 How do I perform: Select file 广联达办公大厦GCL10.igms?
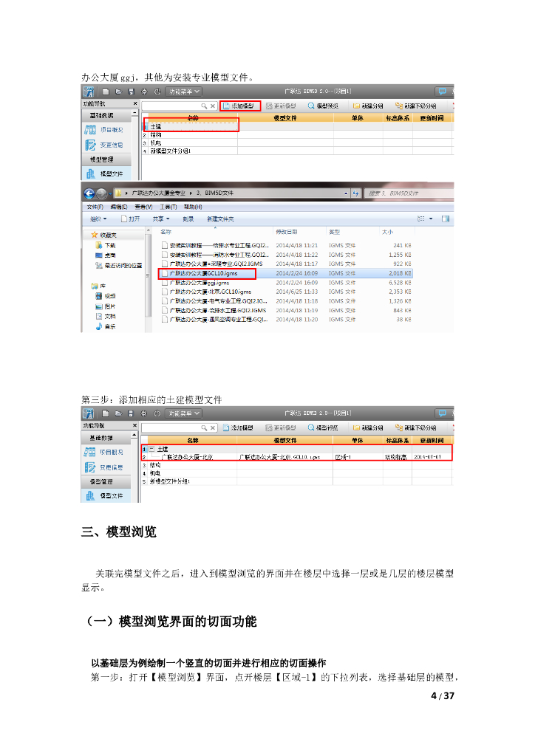(x=285, y=273)
